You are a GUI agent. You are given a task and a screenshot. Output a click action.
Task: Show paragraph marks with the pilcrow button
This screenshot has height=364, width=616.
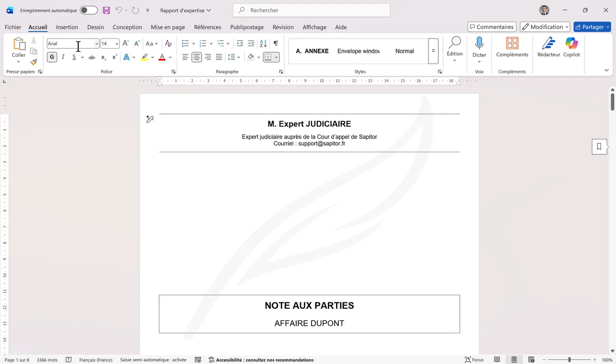(276, 43)
